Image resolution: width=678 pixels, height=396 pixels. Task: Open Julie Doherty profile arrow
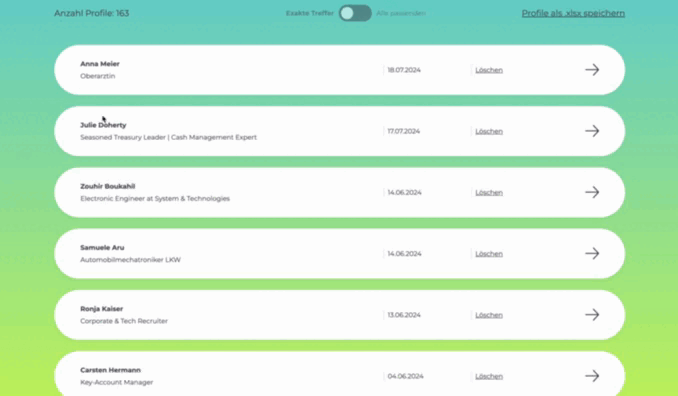tap(592, 131)
